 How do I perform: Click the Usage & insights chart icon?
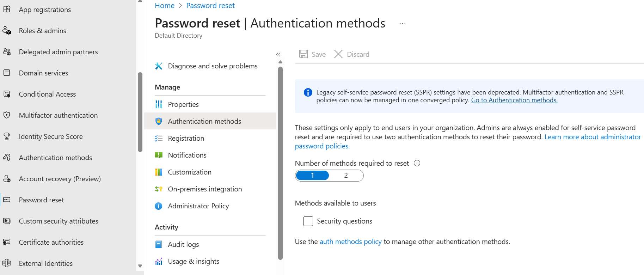tap(159, 261)
